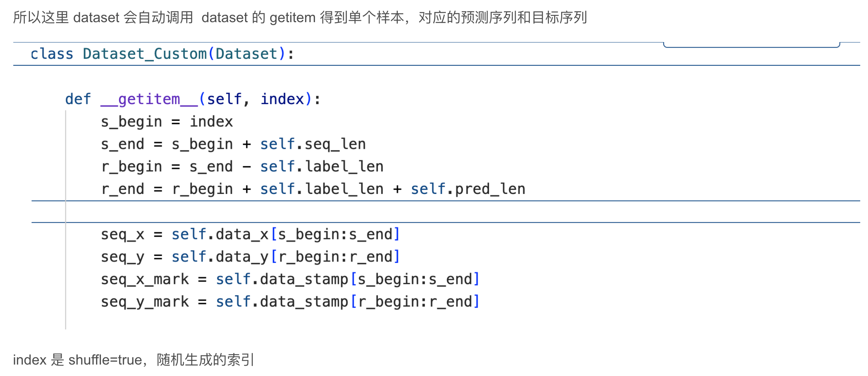Click self.label_len in the r_begin line
868x376 pixels.
(322, 167)
